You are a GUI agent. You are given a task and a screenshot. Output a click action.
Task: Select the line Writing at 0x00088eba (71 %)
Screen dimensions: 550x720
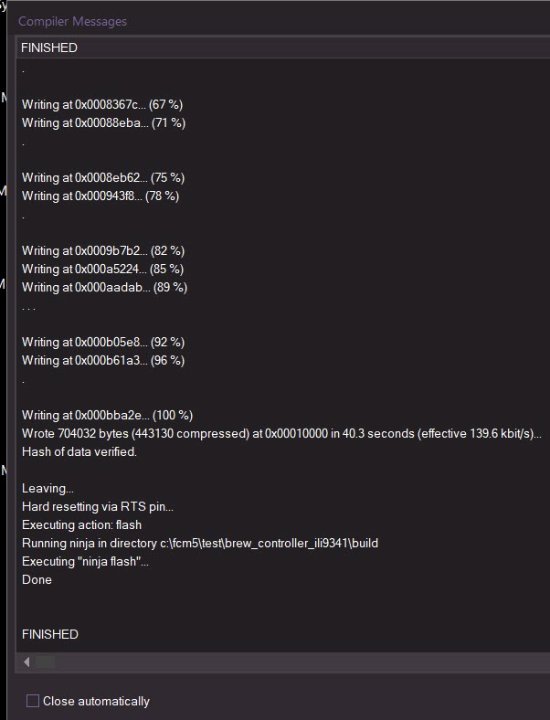click(x=104, y=123)
